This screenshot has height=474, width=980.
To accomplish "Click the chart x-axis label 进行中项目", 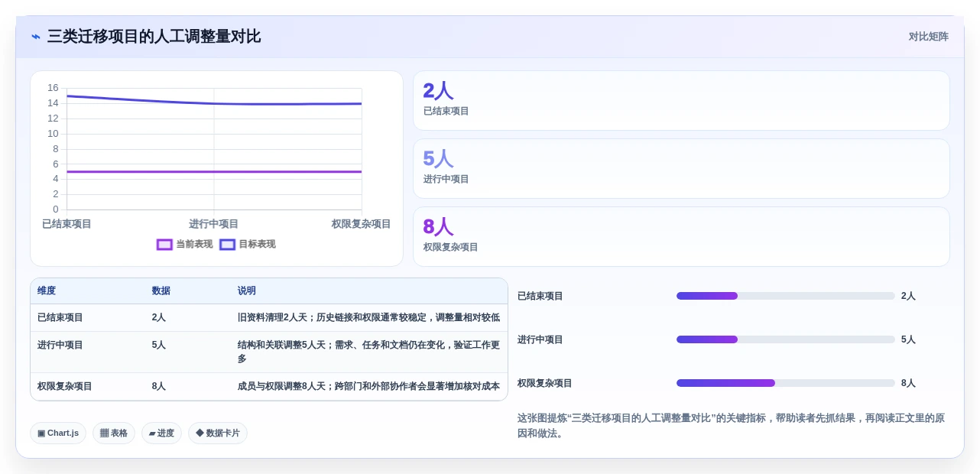I will (x=214, y=224).
